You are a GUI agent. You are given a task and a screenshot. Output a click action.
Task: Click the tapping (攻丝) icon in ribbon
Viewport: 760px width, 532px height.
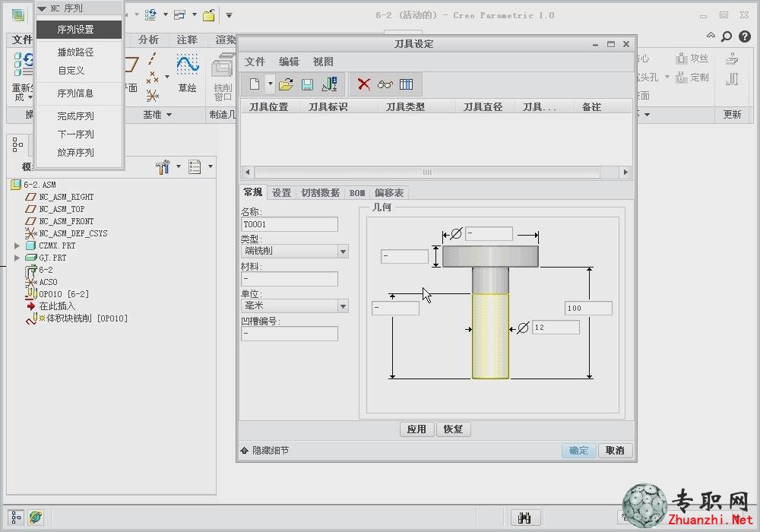[x=682, y=59]
